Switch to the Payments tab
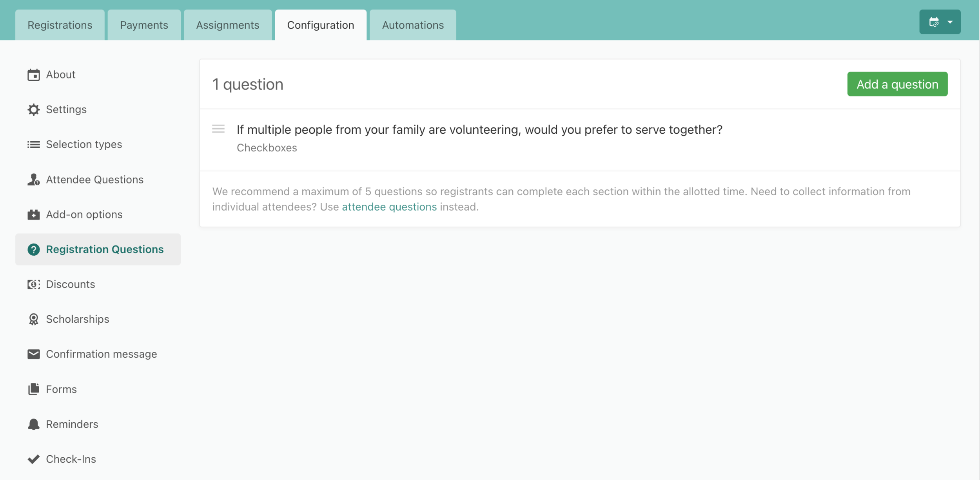 tap(144, 25)
